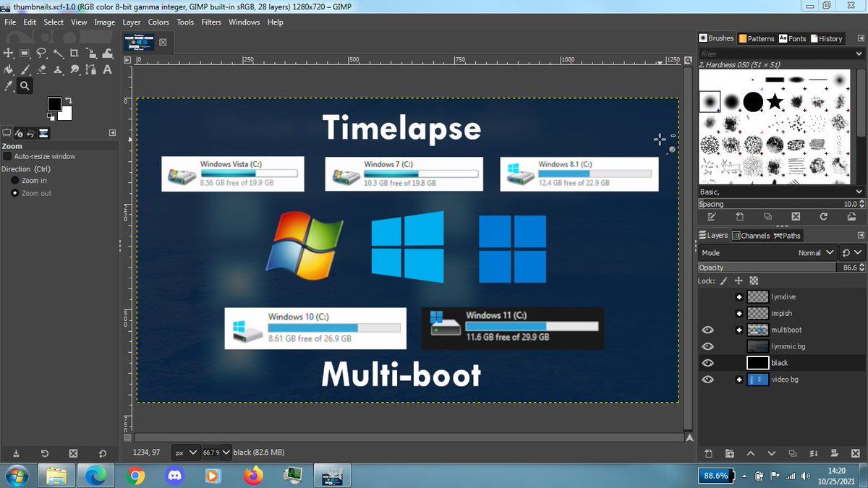Switch to the Channels tab
Screen dimensions: 868x488
click(x=751, y=236)
